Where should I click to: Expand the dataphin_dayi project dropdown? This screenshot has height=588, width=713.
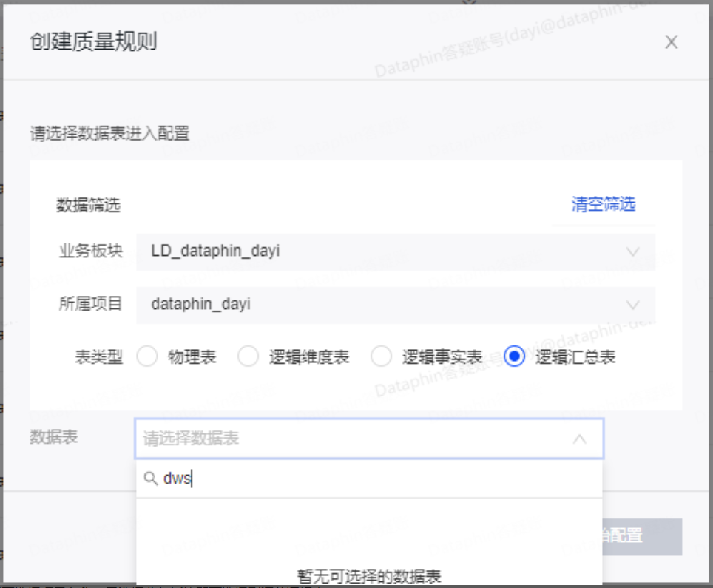tap(385, 304)
